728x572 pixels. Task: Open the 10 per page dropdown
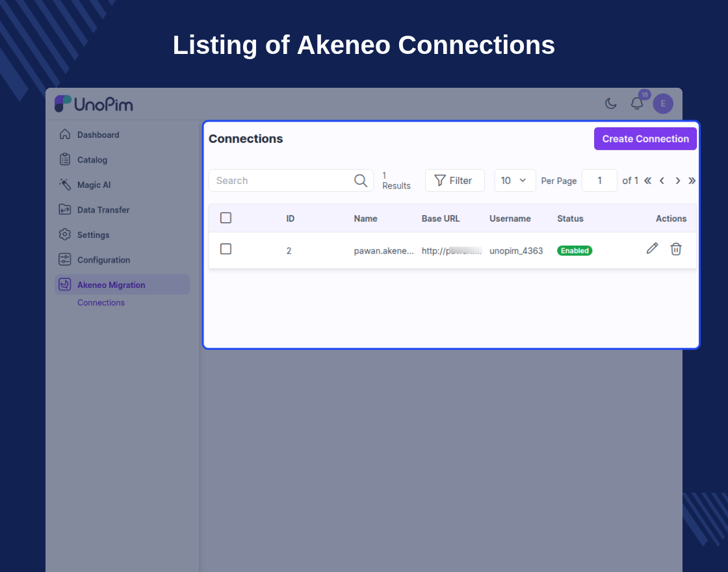point(515,180)
